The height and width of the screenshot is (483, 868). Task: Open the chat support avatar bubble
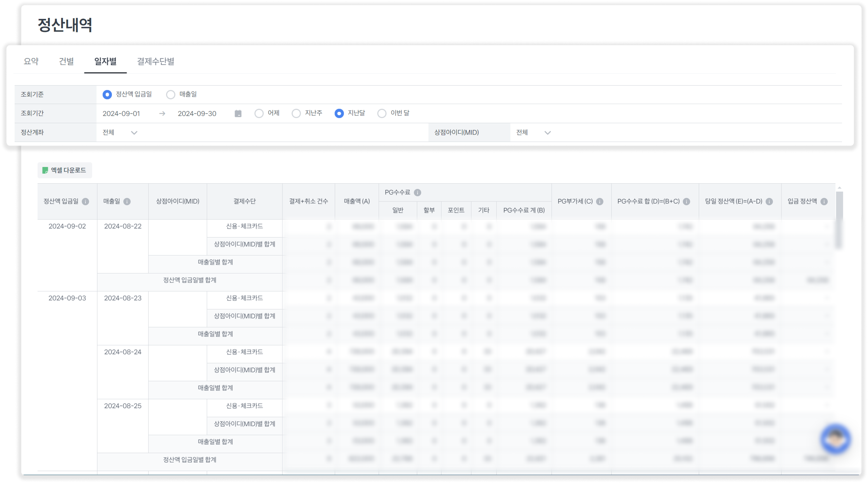836,439
